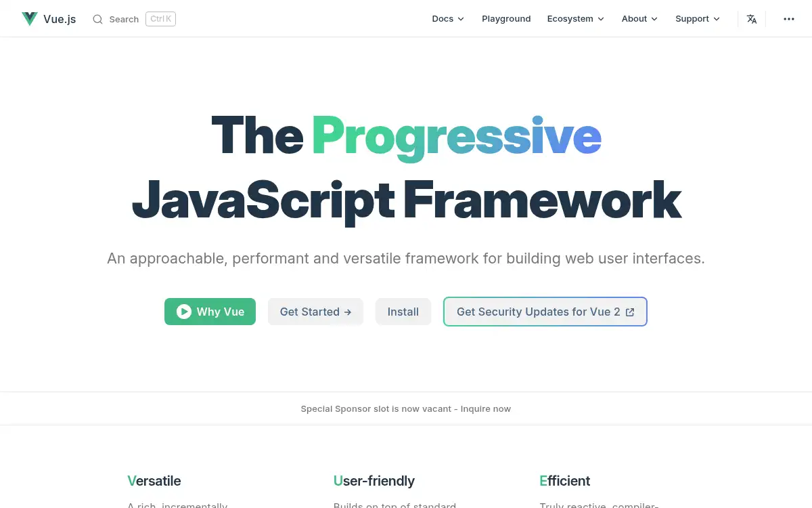Click Get Security Updates for Vue 2
Viewport: 812px width, 508px height.
545,312
